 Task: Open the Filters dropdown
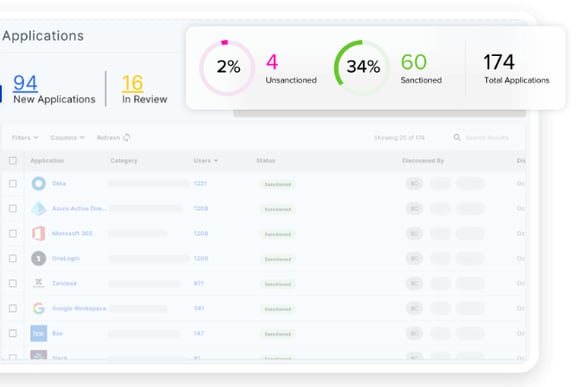tap(25, 138)
